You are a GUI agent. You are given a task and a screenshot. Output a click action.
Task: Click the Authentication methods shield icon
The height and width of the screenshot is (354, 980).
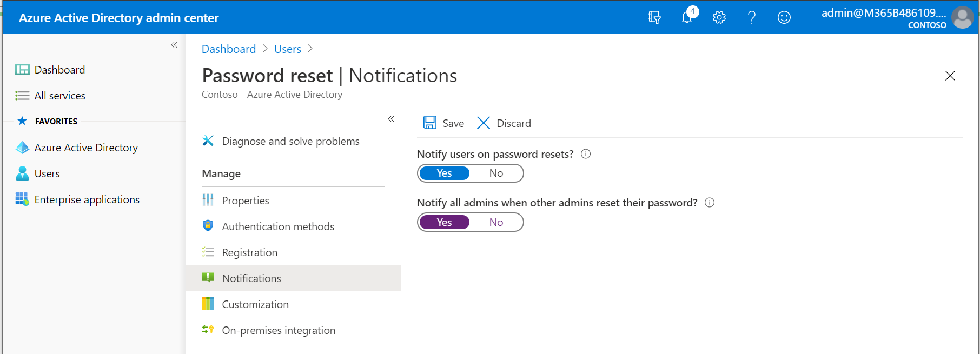208,226
